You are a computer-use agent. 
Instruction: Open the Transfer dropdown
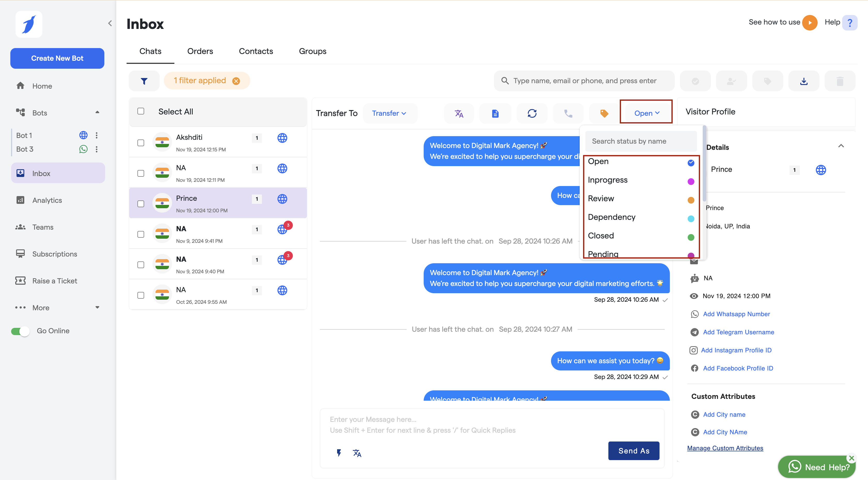389,113
